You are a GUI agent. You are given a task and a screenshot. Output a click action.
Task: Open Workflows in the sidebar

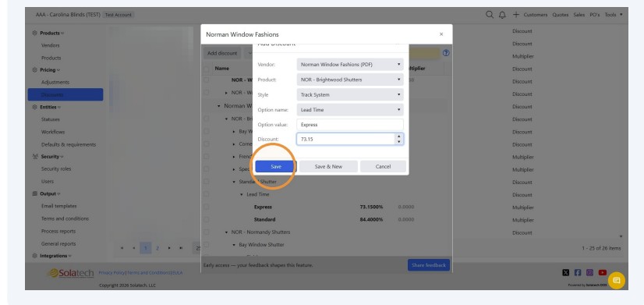click(53, 132)
